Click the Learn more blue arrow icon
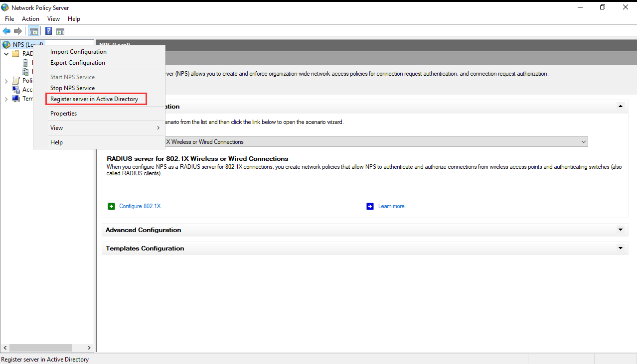This screenshot has width=637, height=364. 370,206
